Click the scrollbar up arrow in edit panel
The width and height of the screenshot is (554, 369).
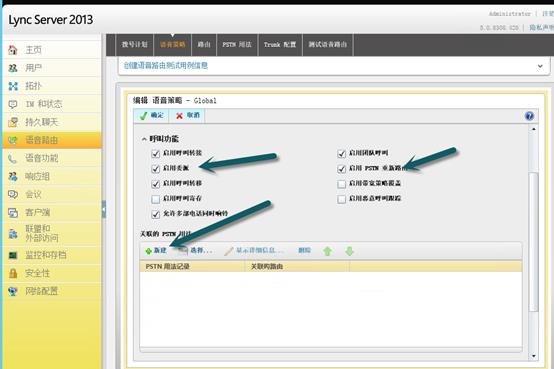pyautogui.click(x=534, y=129)
